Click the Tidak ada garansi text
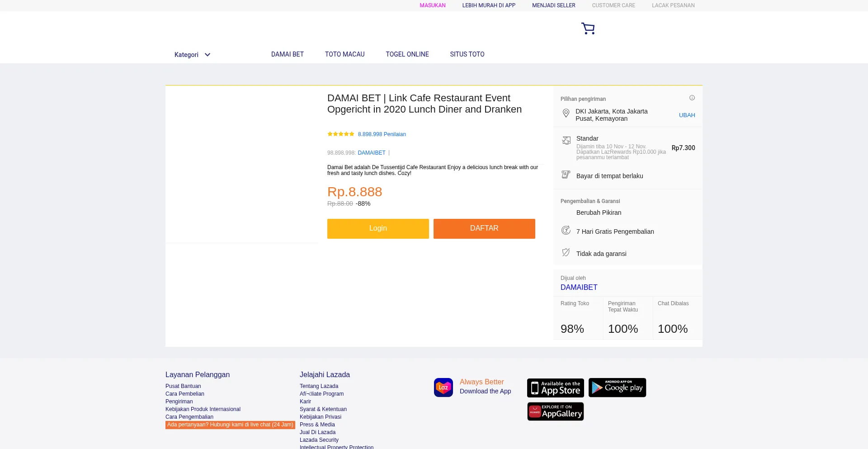 coord(601,254)
